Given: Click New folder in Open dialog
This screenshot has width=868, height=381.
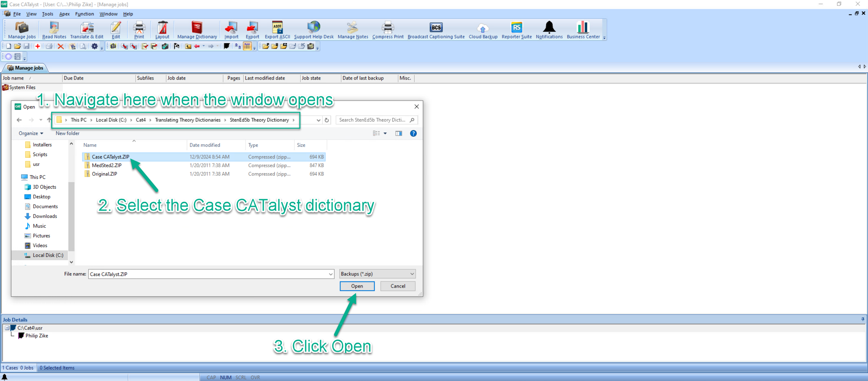Looking at the screenshot, I should point(67,133).
